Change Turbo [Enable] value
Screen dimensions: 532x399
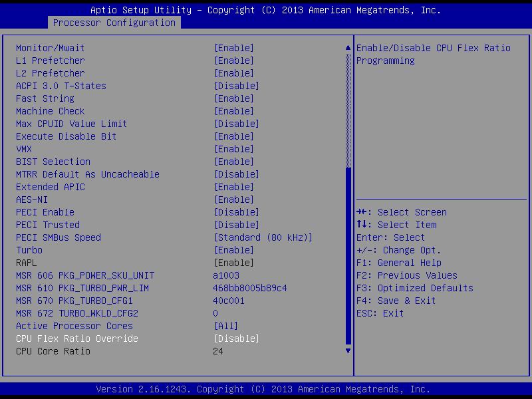pyautogui.click(x=234, y=250)
